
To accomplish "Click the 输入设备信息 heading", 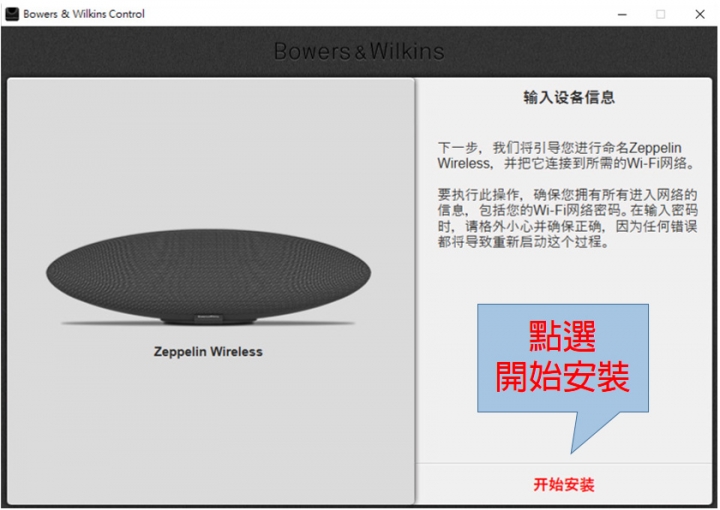I will (x=569, y=97).
